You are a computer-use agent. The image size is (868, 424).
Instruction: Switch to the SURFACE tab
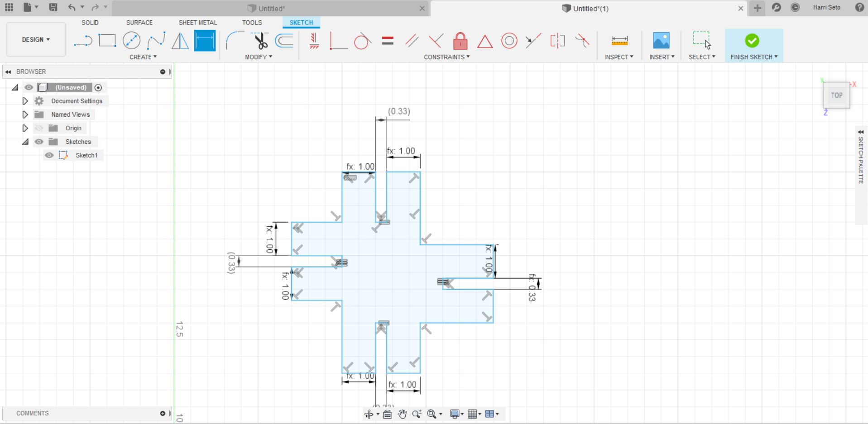click(139, 22)
